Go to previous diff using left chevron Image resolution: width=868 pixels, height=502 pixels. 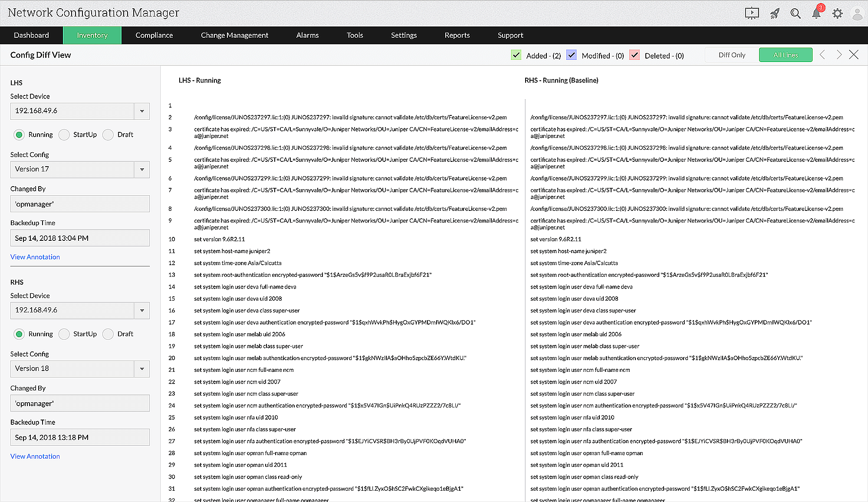click(822, 55)
